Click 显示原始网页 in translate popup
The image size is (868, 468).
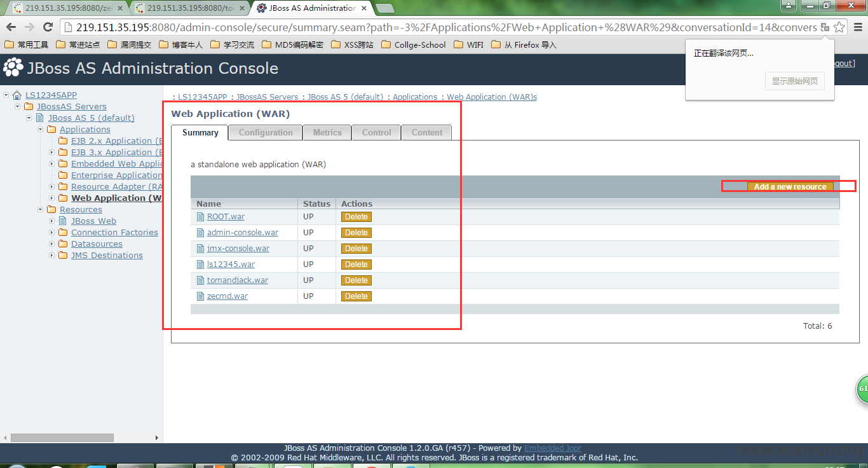794,81
